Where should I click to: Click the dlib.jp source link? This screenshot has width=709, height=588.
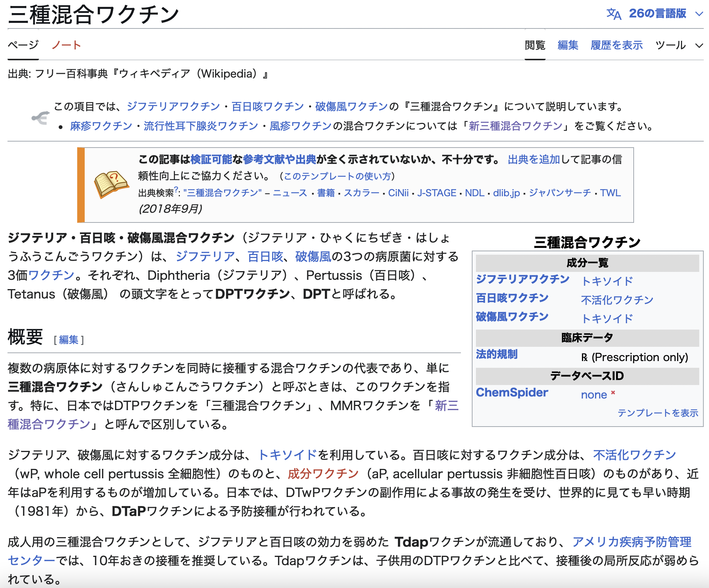[x=507, y=193]
